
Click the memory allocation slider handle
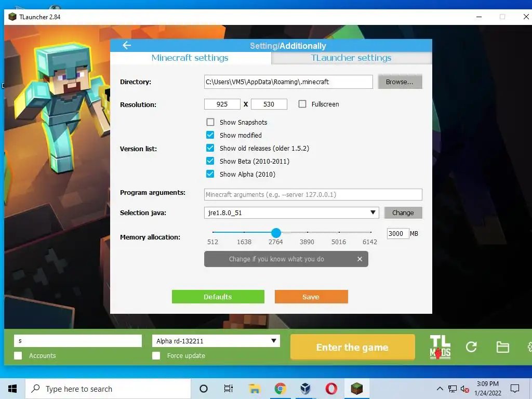click(x=276, y=233)
